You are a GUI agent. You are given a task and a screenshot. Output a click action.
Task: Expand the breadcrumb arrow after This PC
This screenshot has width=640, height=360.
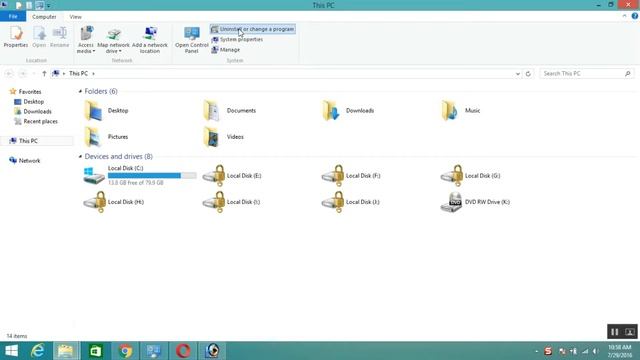(x=93, y=73)
